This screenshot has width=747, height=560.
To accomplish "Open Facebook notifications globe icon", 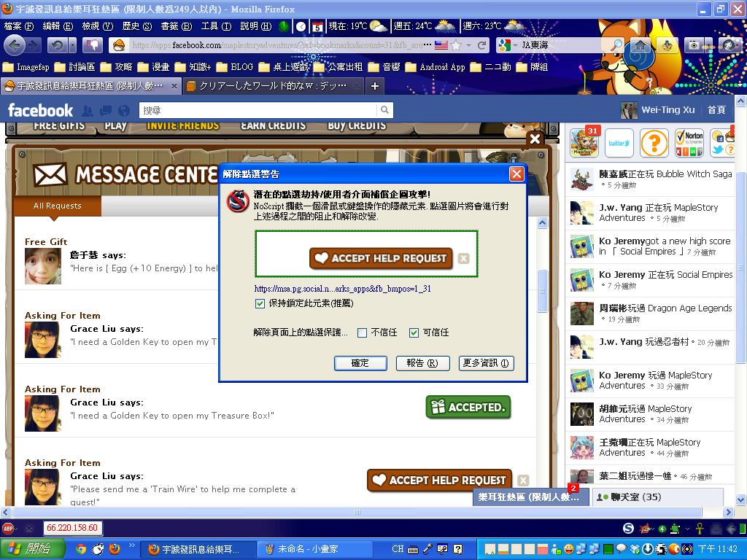I will tap(123, 111).
